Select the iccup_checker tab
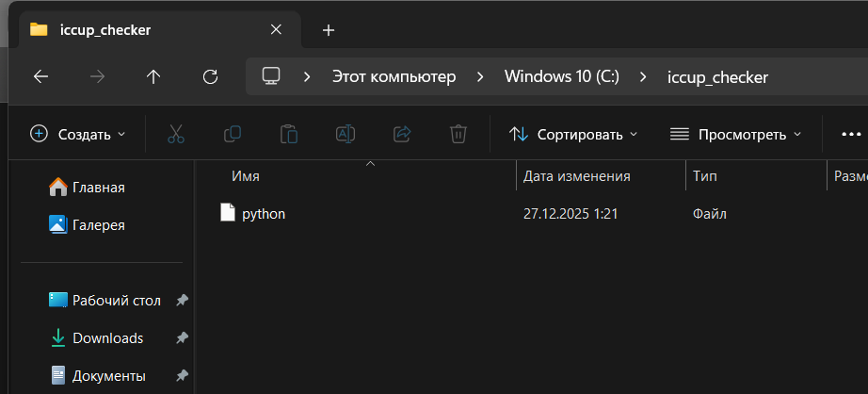 coord(141,30)
